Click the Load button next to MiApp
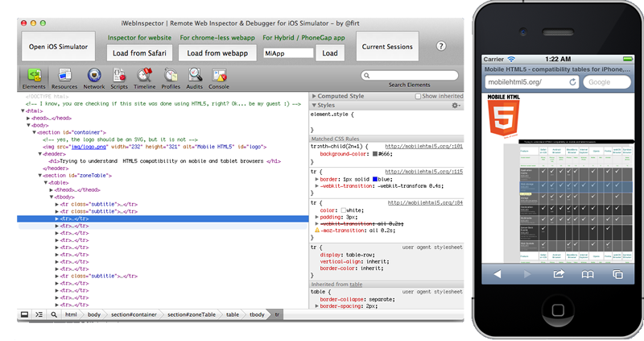This screenshot has height=341, width=644. pyautogui.click(x=330, y=53)
